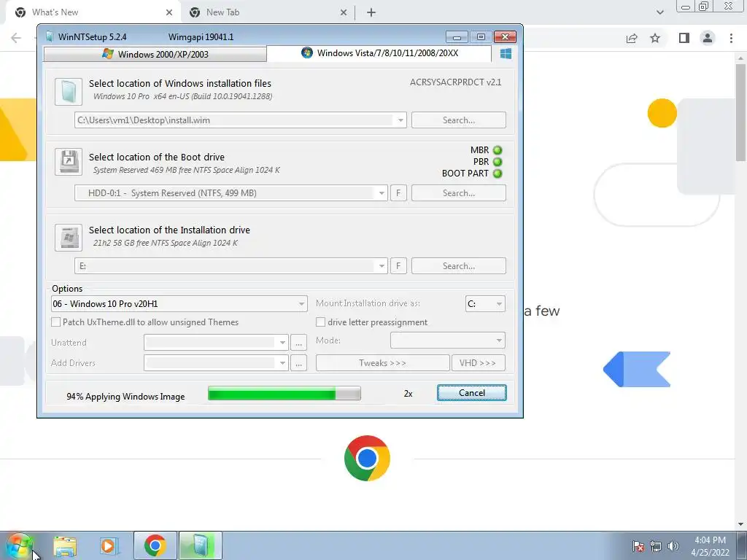
Task: Open Tweaks >>> panel
Action: [382, 363]
